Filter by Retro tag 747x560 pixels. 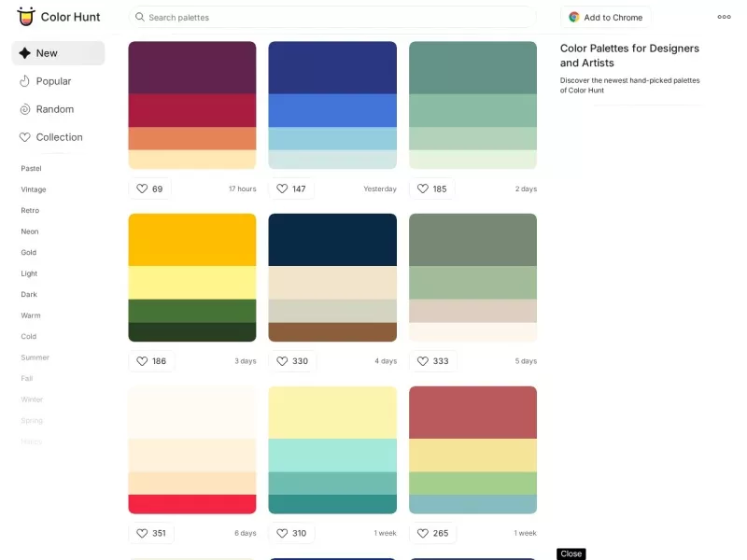point(30,210)
